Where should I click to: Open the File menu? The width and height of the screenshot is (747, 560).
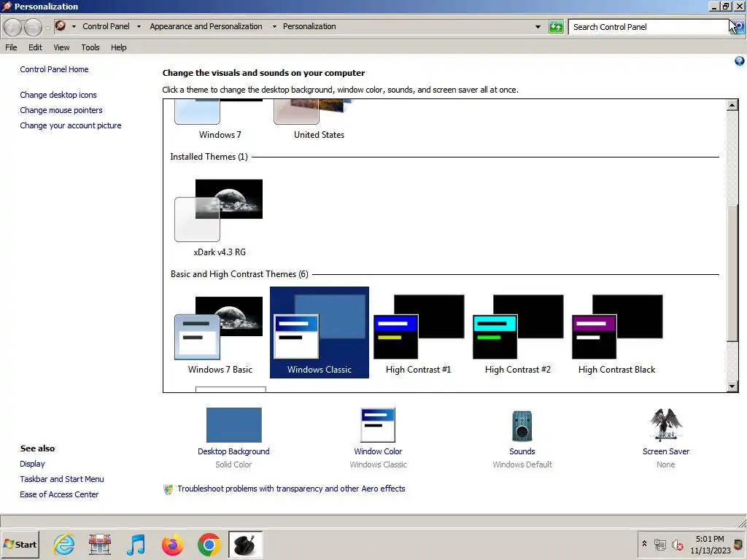(x=11, y=47)
